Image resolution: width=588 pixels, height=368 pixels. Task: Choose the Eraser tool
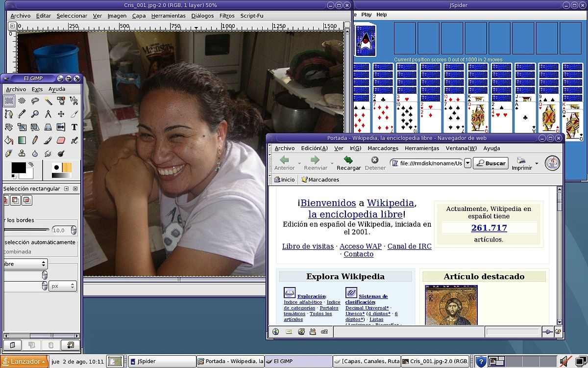point(61,140)
